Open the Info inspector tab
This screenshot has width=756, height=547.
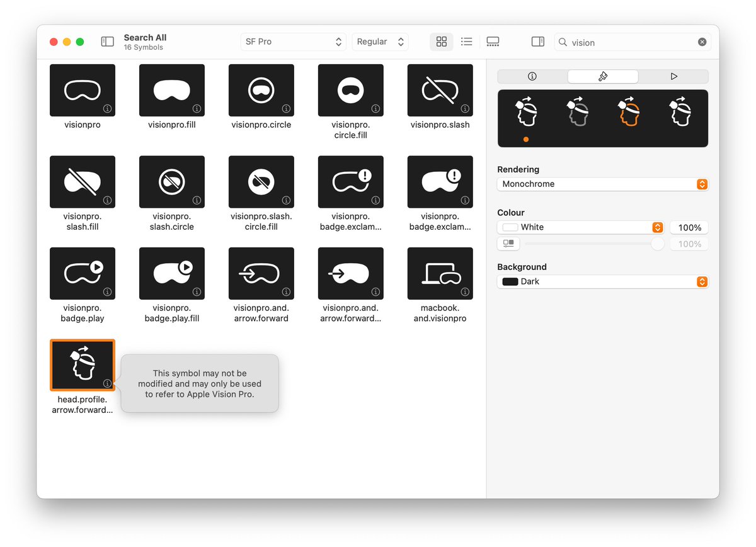click(x=532, y=76)
